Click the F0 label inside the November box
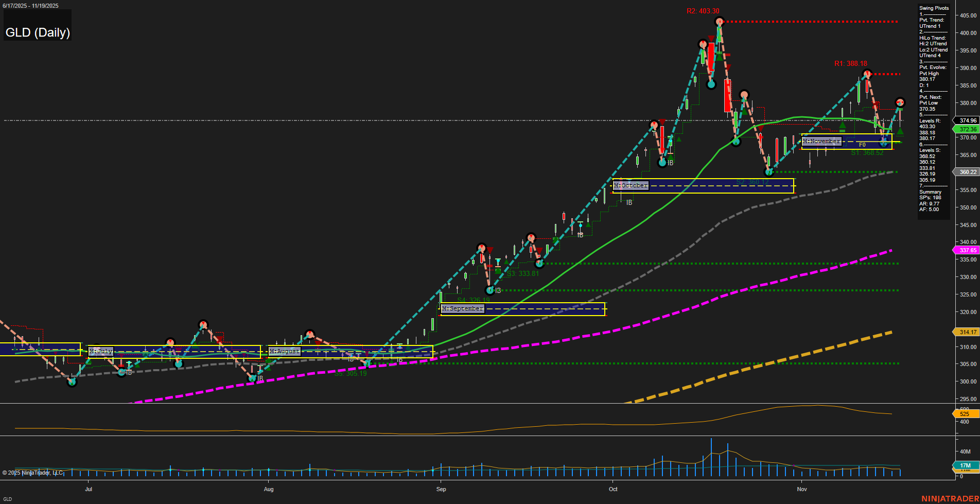 click(x=862, y=145)
